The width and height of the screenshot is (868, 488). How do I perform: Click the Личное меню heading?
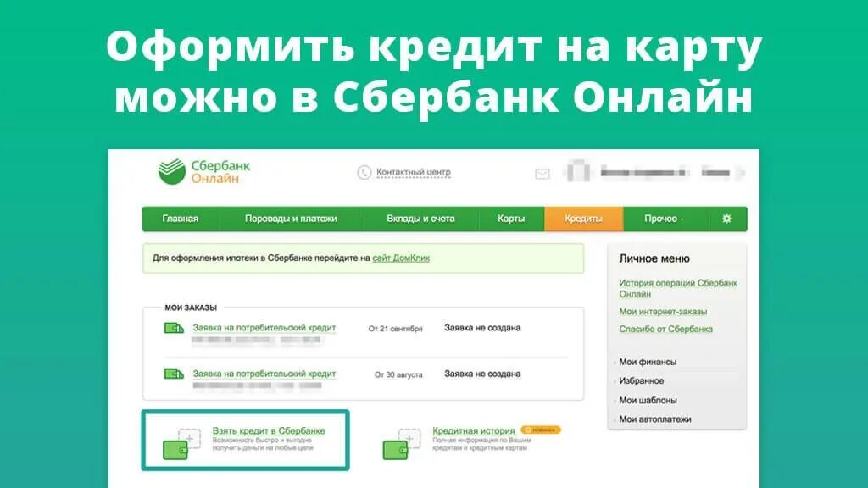click(654, 258)
